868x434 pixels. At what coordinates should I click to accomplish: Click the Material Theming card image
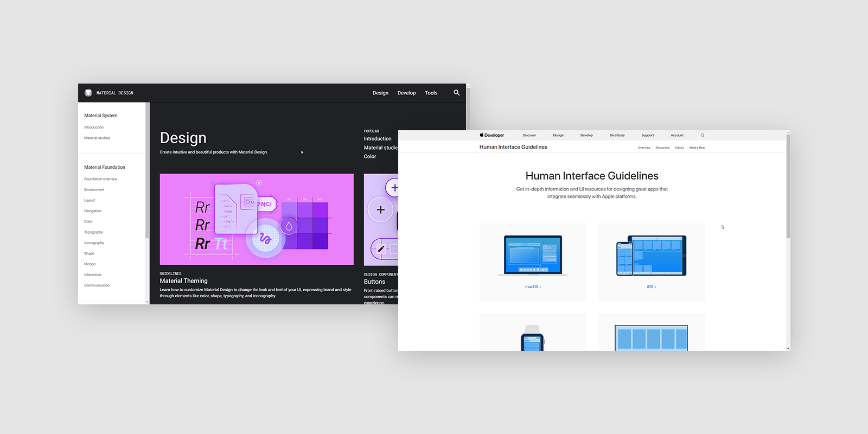click(257, 219)
